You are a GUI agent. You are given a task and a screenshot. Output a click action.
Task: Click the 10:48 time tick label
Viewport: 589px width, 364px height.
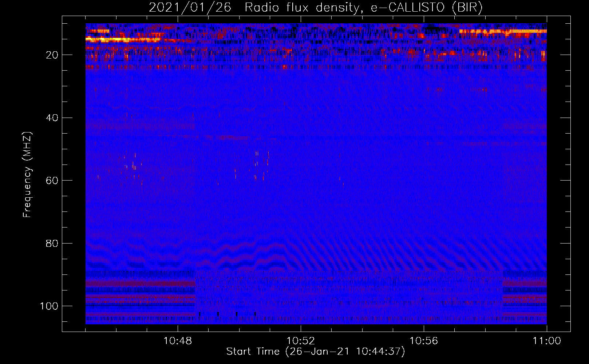178,341
